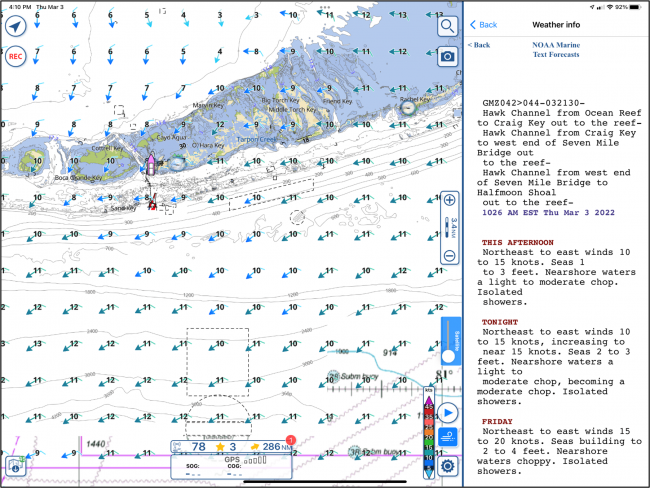Tap the GPS SOG COG status panel
The height and width of the screenshot is (488, 650).
[x=230, y=466]
